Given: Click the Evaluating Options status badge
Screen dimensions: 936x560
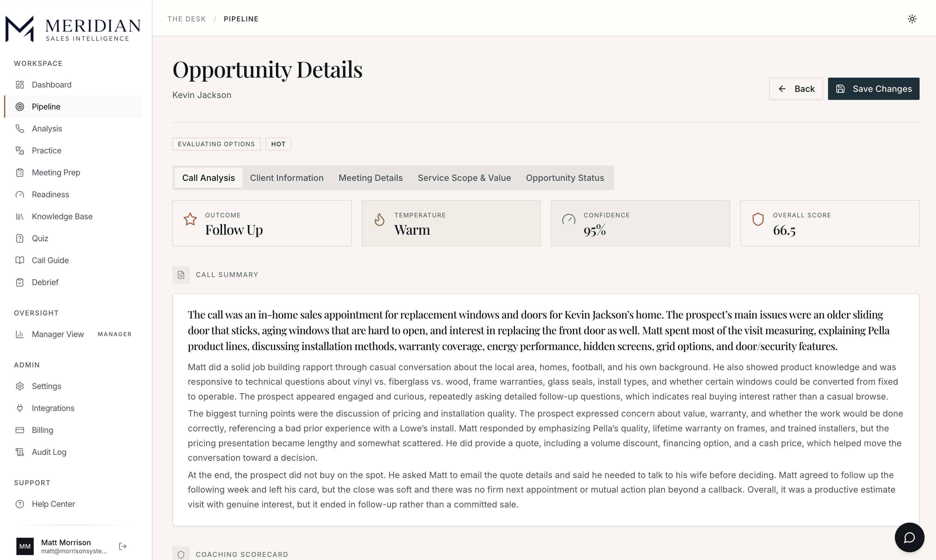Looking at the screenshot, I should click(x=216, y=144).
